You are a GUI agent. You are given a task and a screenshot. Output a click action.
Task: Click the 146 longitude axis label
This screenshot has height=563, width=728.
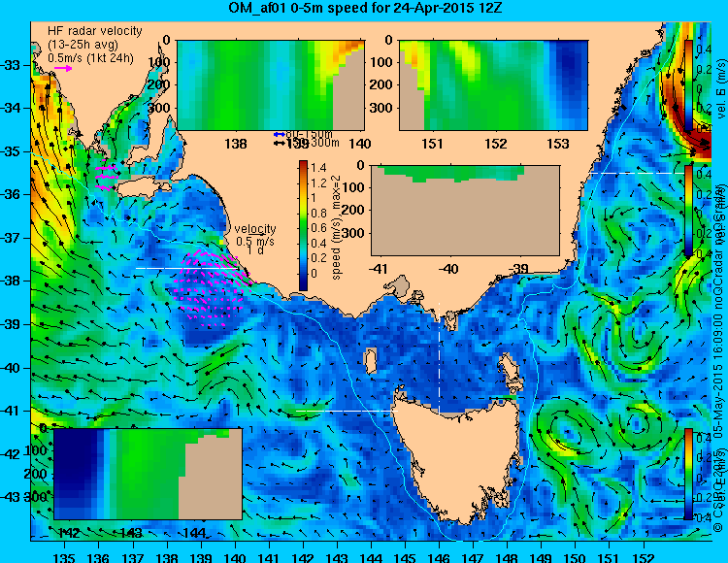[439, 557]
